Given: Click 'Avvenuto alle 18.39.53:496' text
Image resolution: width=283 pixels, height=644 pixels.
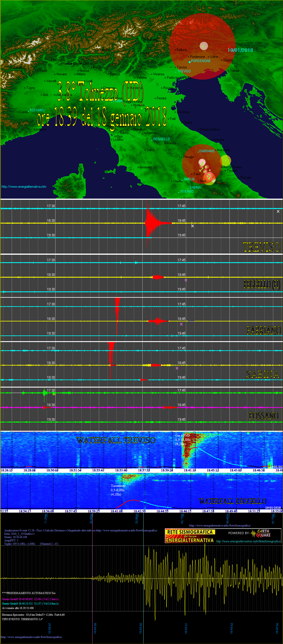Looking at the screenshot, I should (18, 608).
